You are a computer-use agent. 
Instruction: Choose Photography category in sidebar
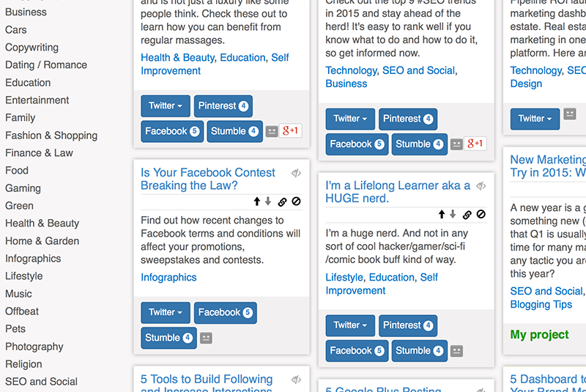[x=34, y=347]
